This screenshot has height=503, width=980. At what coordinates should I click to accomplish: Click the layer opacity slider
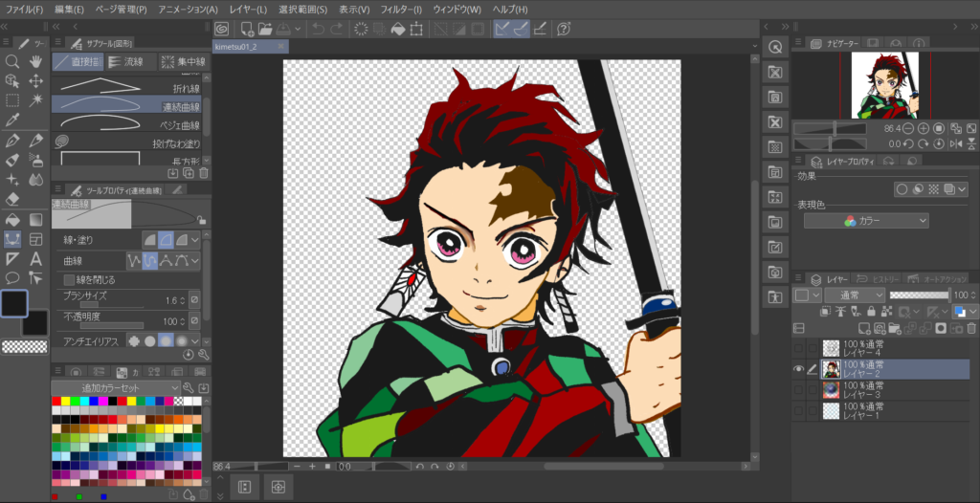[919, 295]
